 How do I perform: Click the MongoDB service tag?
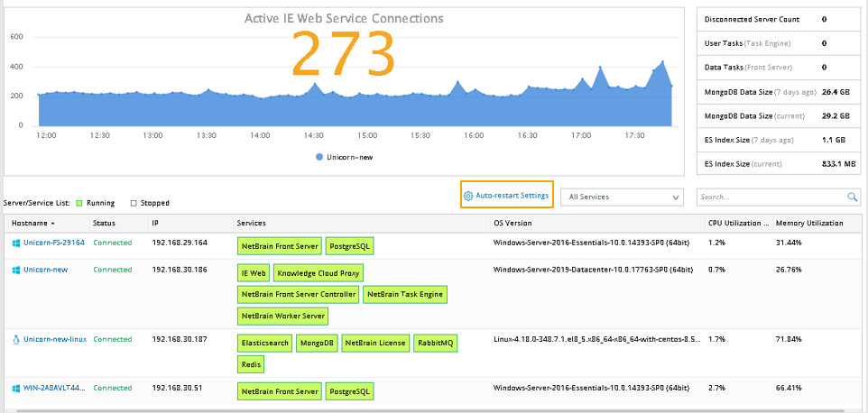317,343
